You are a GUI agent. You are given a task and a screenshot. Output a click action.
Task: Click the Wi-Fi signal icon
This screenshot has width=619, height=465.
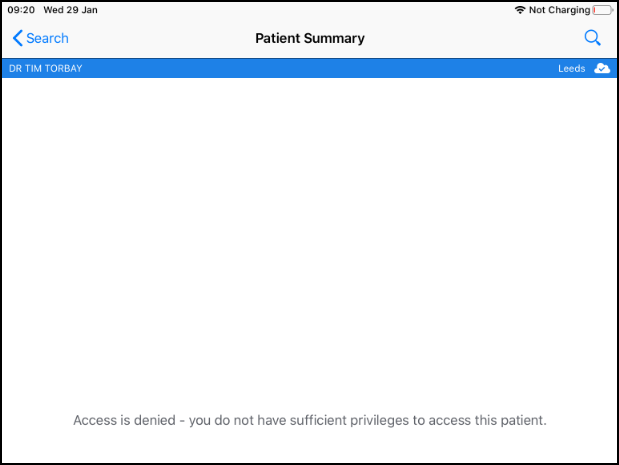click(520, 9)
